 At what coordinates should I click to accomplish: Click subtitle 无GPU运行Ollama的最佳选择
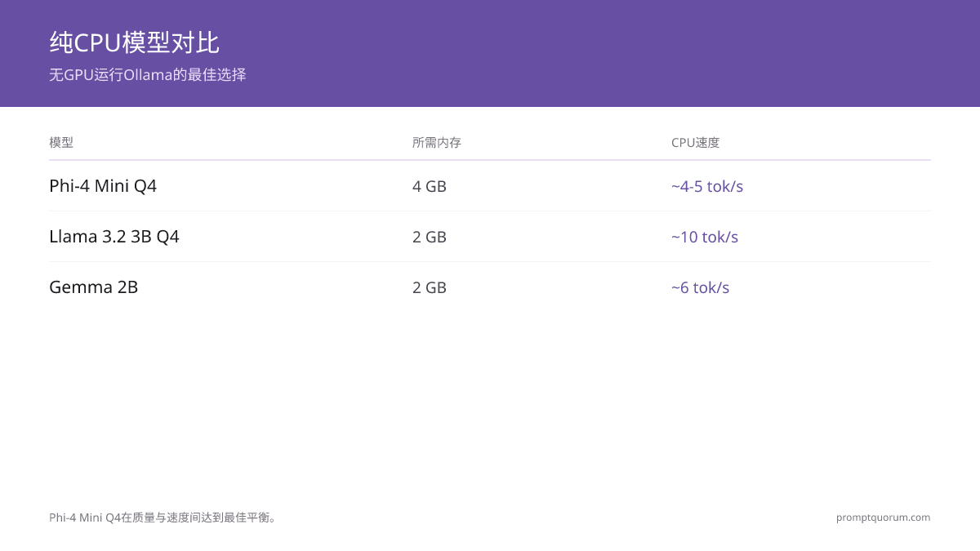148,75
